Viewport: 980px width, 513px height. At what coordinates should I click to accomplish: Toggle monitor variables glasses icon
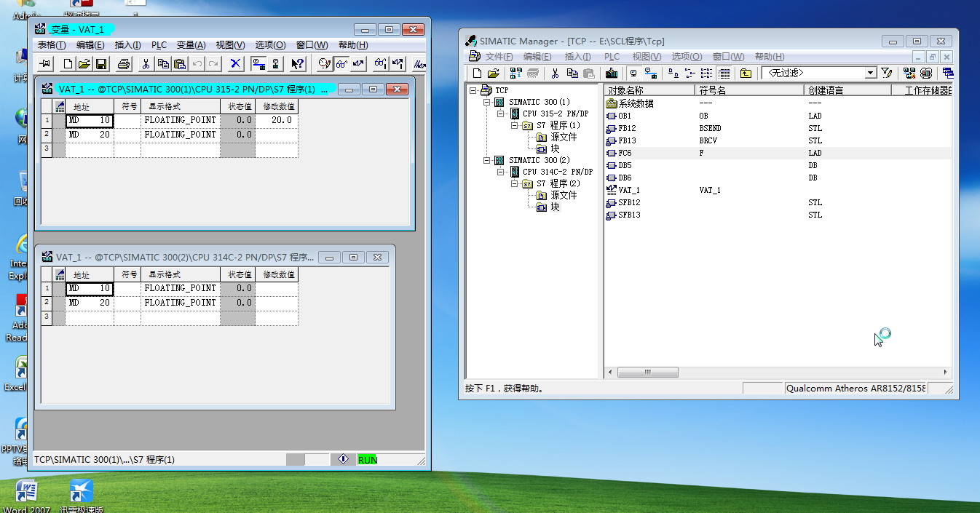click(x=341, y=64)
